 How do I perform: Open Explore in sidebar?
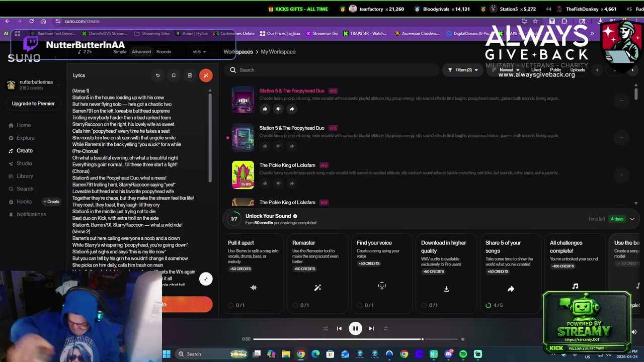click(25, 138)
